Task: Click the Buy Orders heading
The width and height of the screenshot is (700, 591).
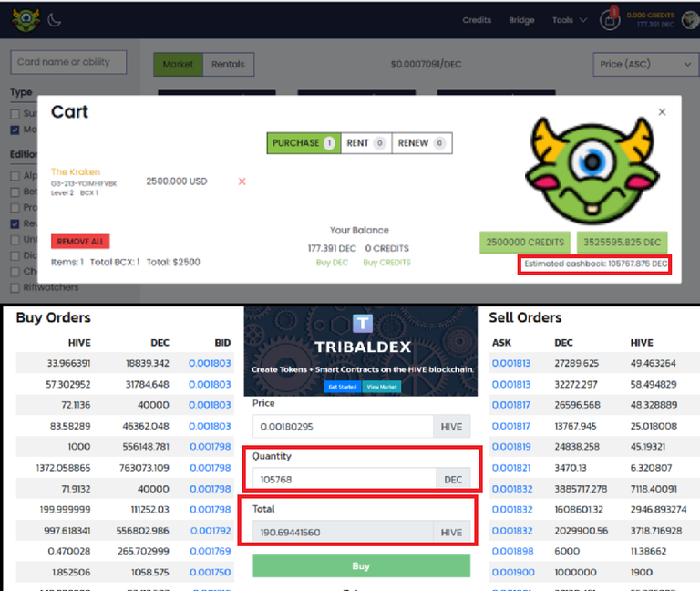Action: tap(53, 317)
